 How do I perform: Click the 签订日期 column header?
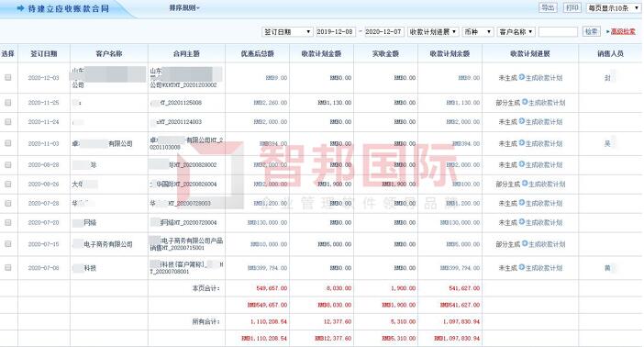pyautogui.click(x=43, y=53)
